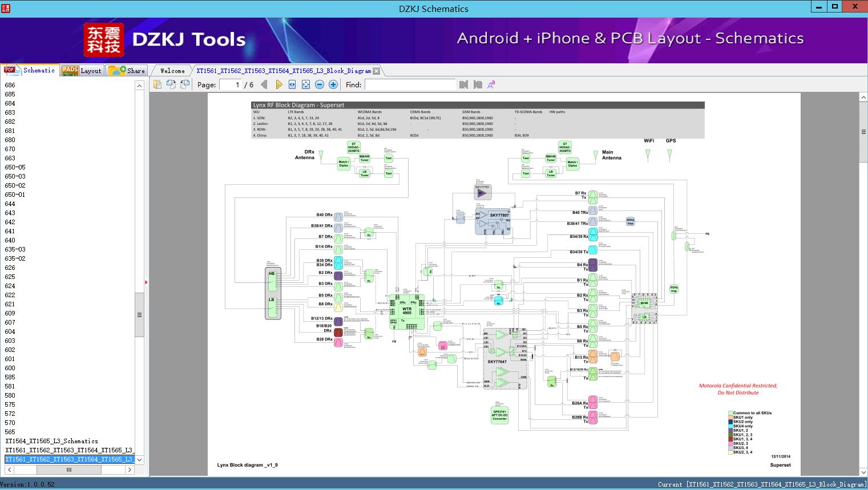Click the document vertical scrollbar thumb
Screen dimensions: 868x490
(x=863, y=132)
